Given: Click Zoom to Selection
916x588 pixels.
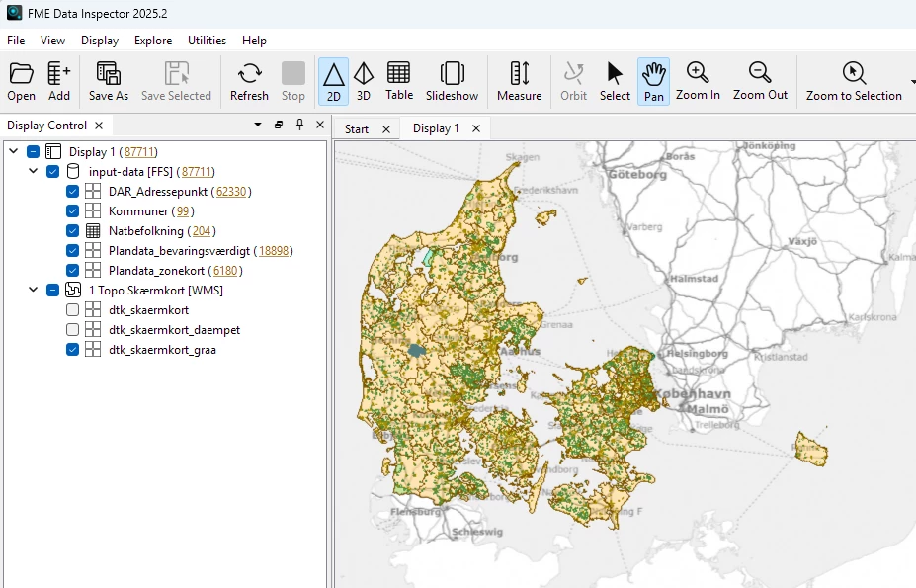Looking at the screenshot, I should tap(854, 81).
